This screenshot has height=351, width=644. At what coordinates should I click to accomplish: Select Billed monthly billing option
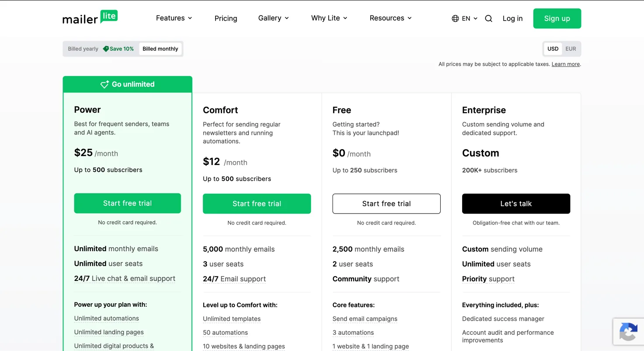point(160,49)
